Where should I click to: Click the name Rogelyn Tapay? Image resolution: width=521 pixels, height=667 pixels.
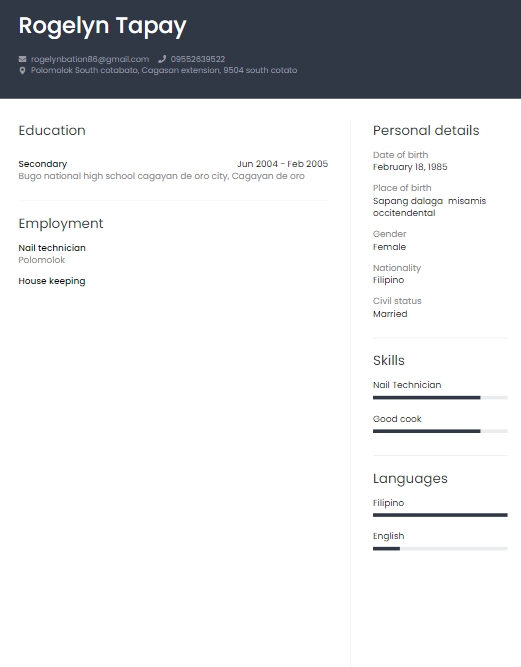[x=102, y=26]
